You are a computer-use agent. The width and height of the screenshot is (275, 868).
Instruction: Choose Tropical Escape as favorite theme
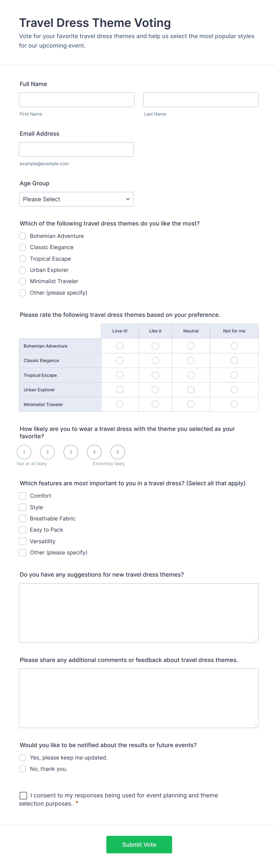[22, 259]
